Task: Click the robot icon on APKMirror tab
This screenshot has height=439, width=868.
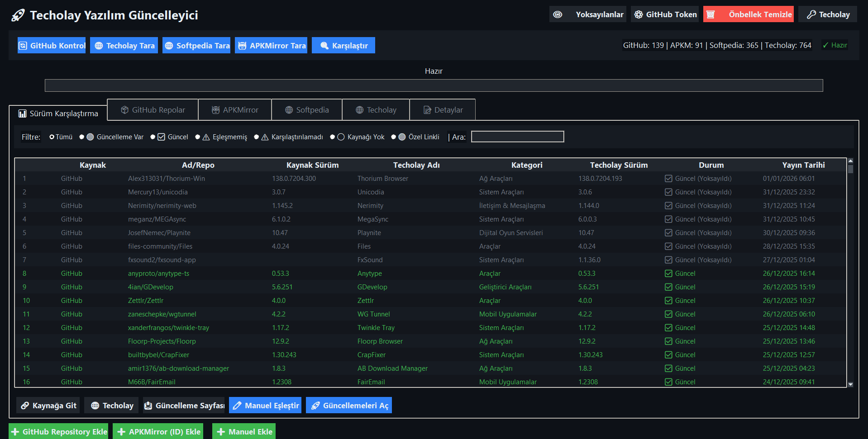Action: point(216,110)
